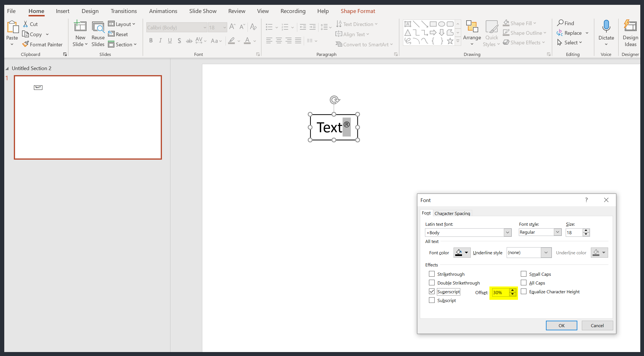644x356 pixels.
Task: Clear all formatting with the eraser icon
Action: 253,27
